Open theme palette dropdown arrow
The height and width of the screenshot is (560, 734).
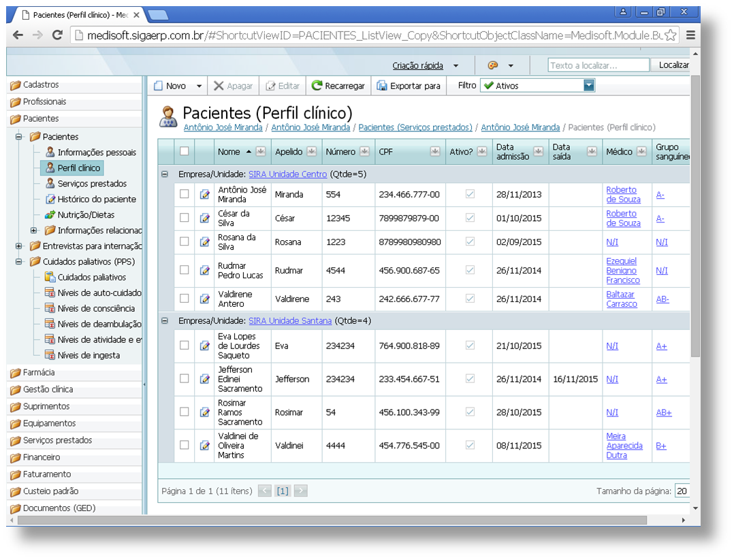[511, 66]
